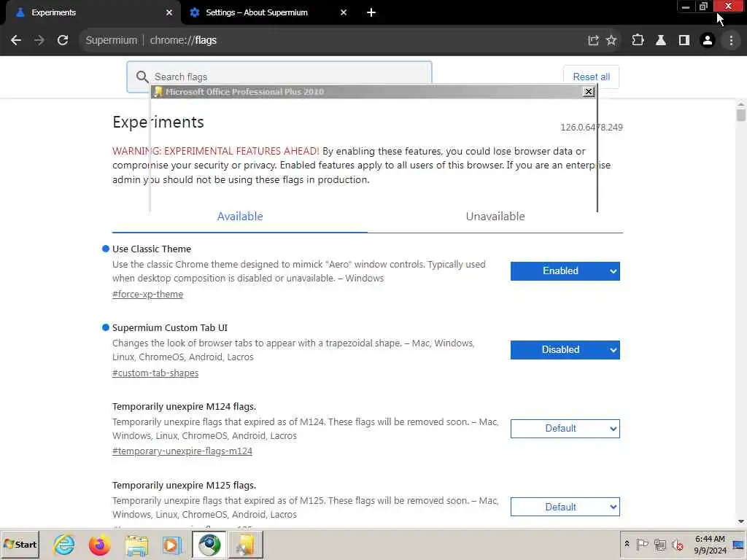This screenshot has height=560, width=747.
Task: Open the unexpire M125 flags Default dropdown
Action: point(565,507)
